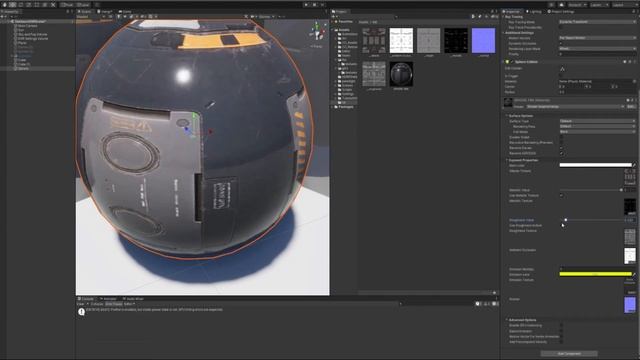Image resolution: width=640 pixels, height=360 pixels.
Task: Open the Emission Color eyedropper
Action: tap(634, 274)
